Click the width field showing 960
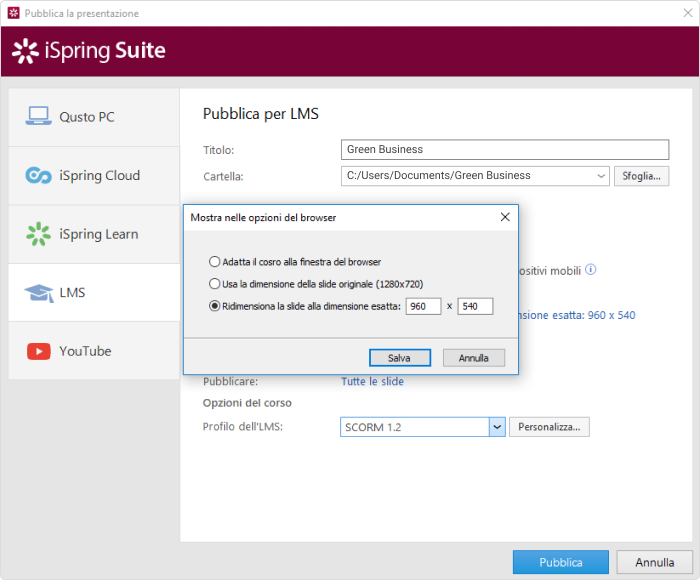Viewport: 700px width, 580px height. [x=423, y=306]
